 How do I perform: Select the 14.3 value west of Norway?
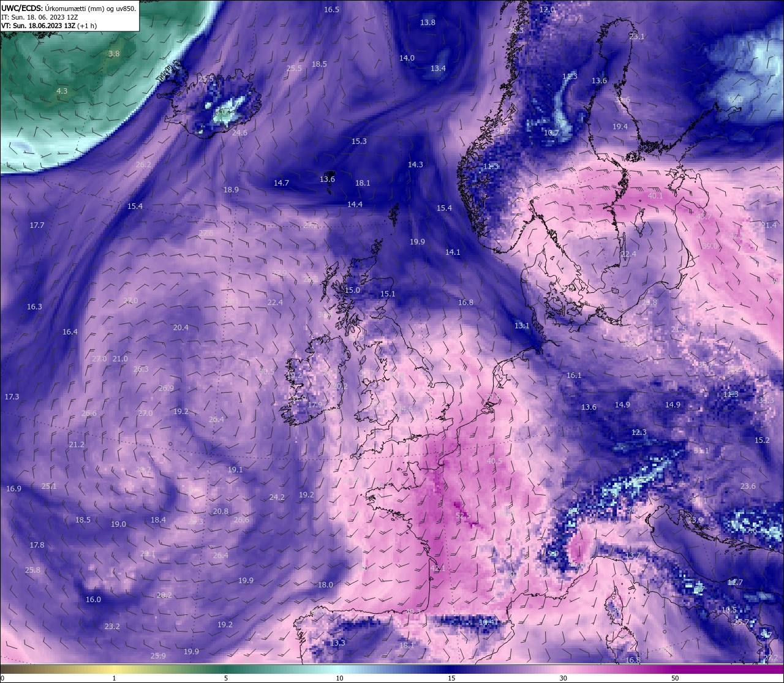[415, 164]
